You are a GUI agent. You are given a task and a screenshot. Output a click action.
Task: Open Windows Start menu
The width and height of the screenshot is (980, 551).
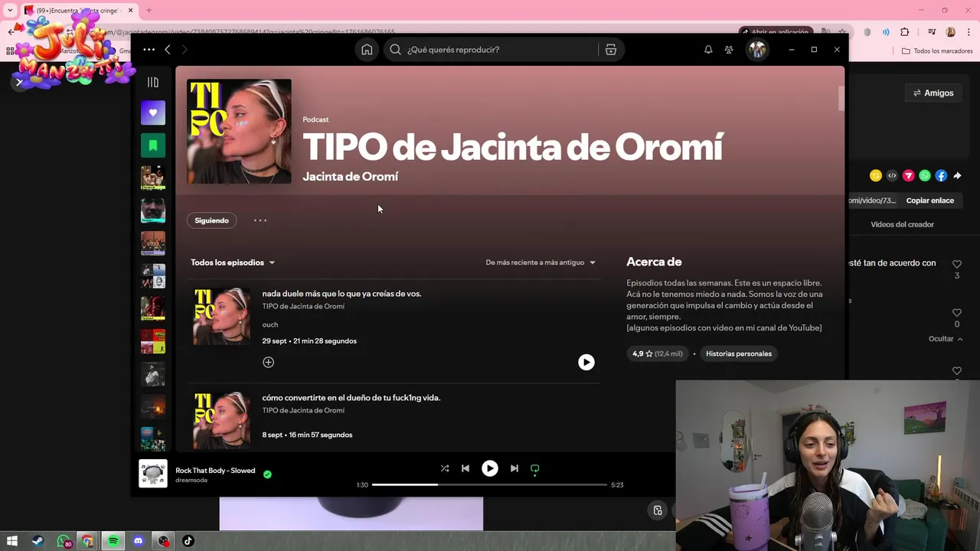12,541
